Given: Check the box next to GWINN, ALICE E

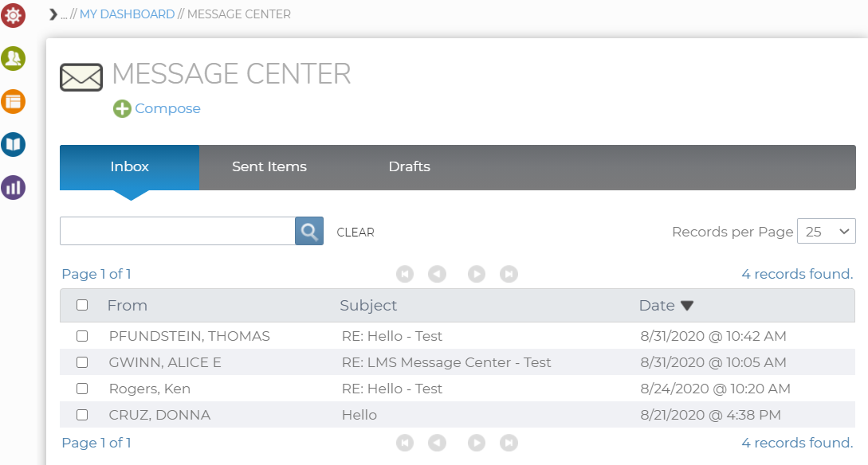Looking at the screenshot, I should (82, 362).
